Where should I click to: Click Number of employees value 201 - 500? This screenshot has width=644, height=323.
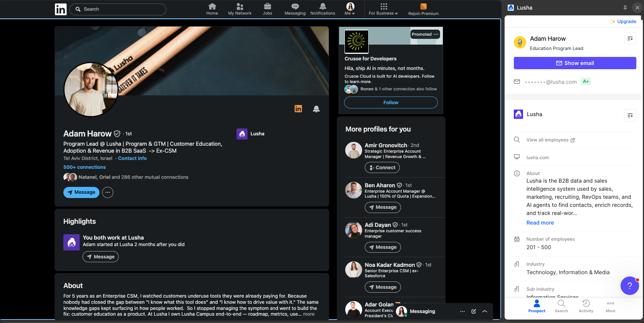coord(538,247)
